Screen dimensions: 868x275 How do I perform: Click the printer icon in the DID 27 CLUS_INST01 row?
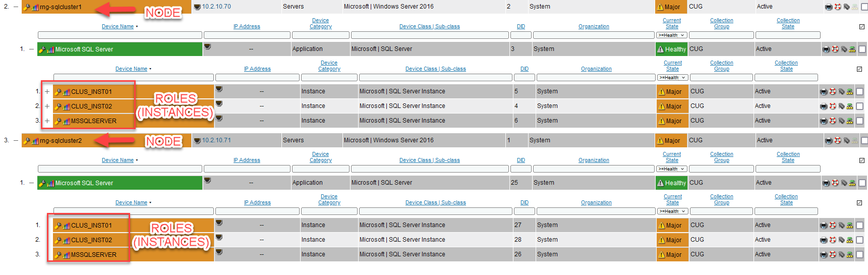823,226
